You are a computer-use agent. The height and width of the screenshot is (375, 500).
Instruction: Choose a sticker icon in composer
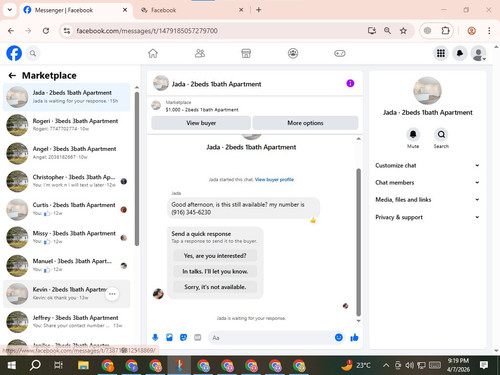coord(183,337)
